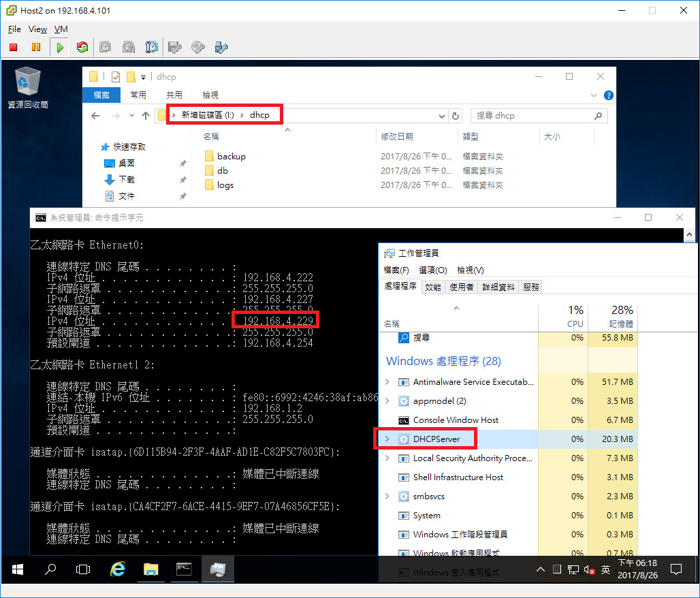Open Task Manager 選項(O) menu

(433, 270)
